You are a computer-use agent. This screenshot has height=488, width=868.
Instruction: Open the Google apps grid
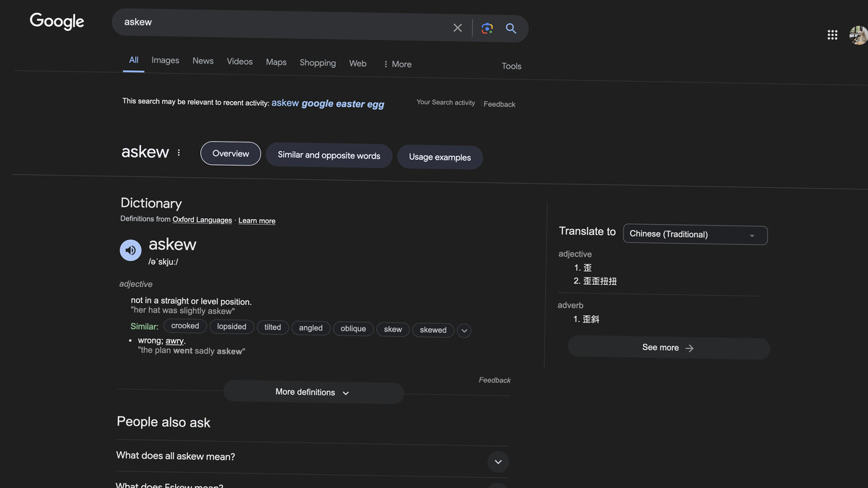point(833,35)
